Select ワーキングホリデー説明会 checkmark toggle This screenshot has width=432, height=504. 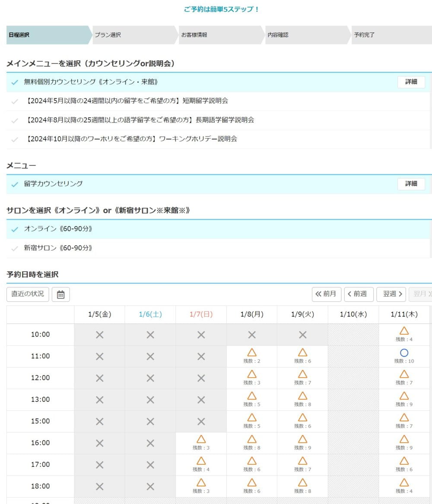14,139
